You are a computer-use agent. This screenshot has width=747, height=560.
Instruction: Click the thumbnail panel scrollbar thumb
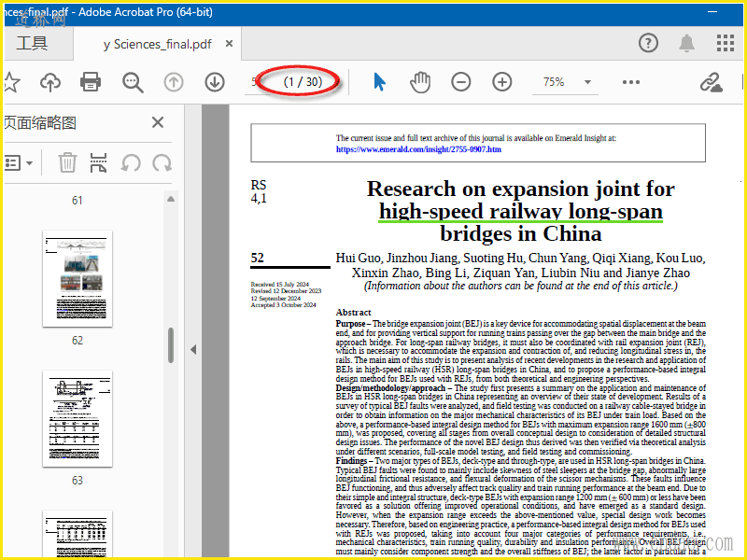[171, 345]
